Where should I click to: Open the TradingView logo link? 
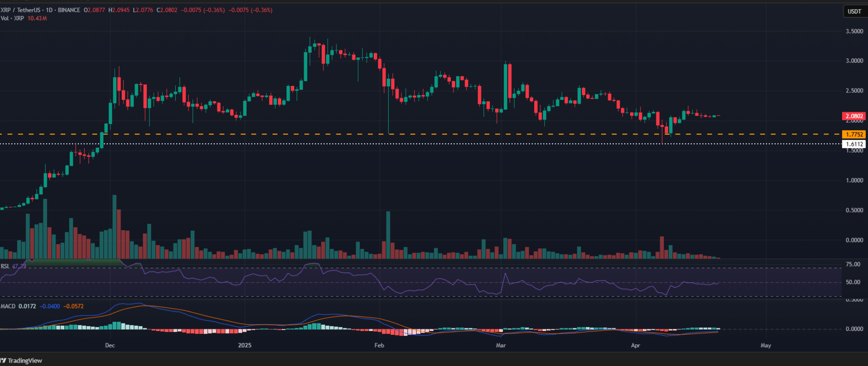tap(21, 360)
